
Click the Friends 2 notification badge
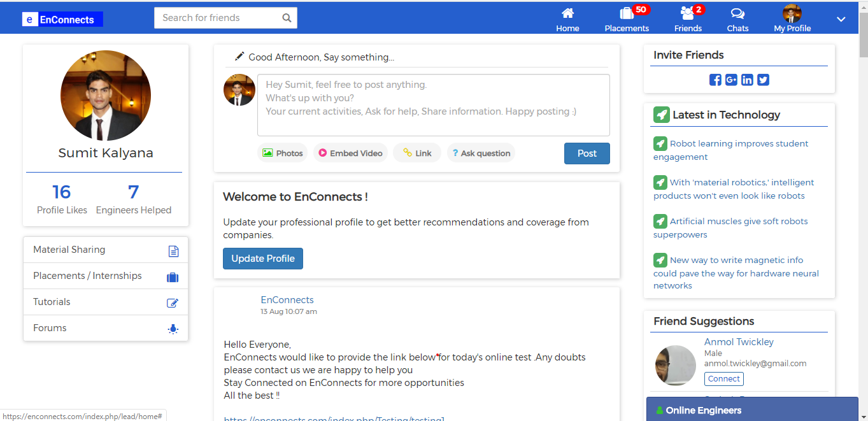click(699, 10)
